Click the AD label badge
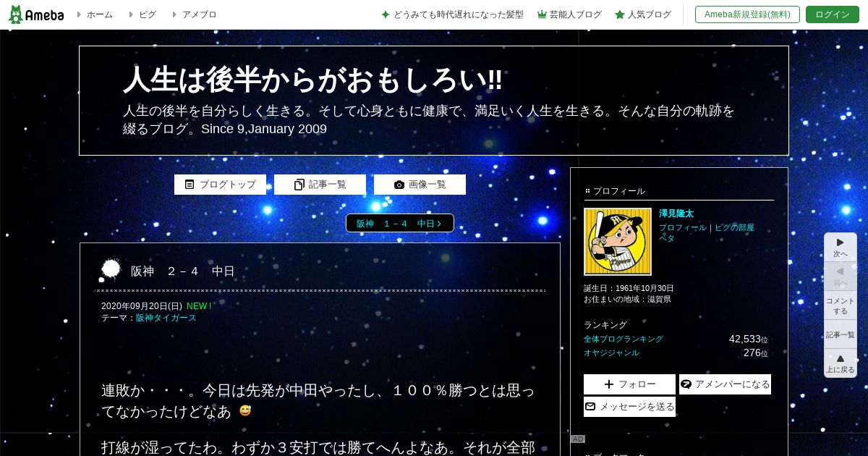868x456 pixels. click(577, 439)
